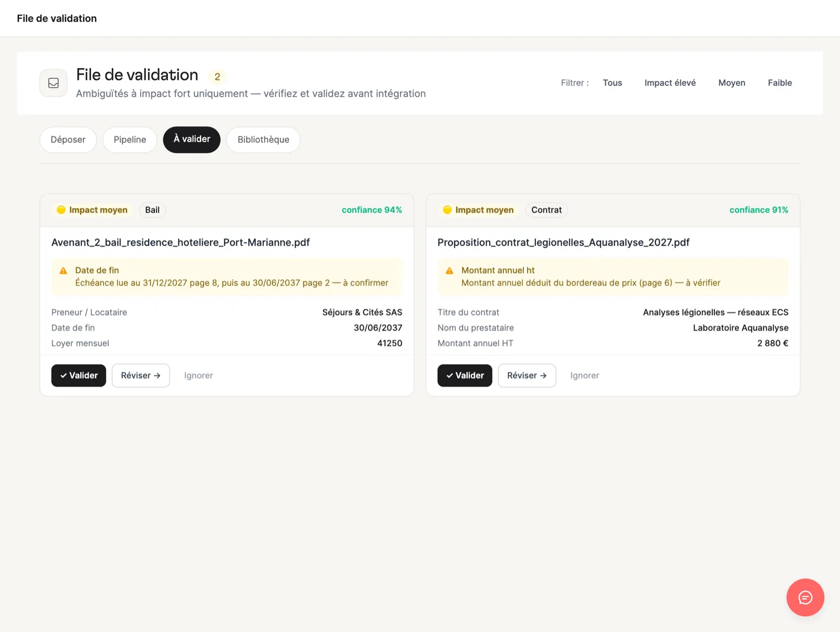Filter by Faible impact

(780, 83)
